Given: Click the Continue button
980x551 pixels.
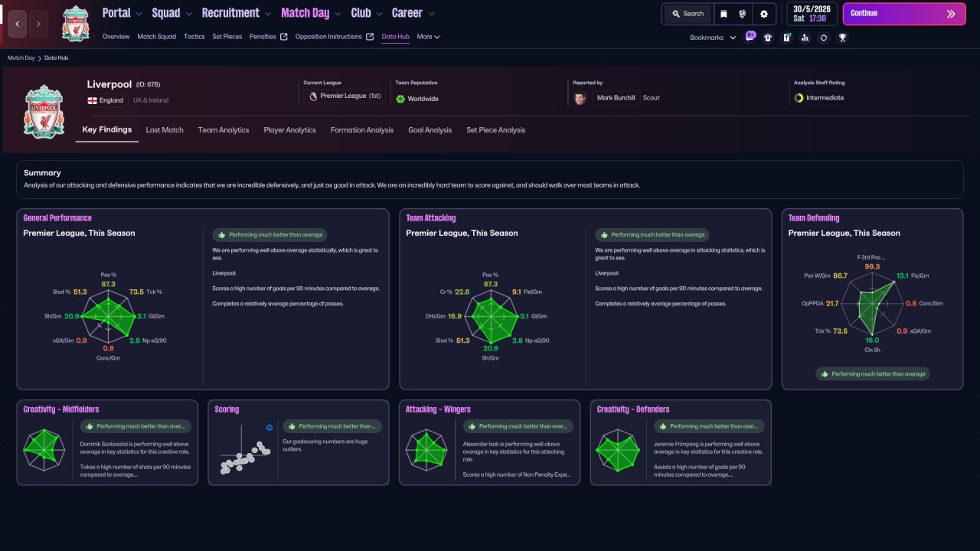Looking at the screenshot, I should click(903, 14).
